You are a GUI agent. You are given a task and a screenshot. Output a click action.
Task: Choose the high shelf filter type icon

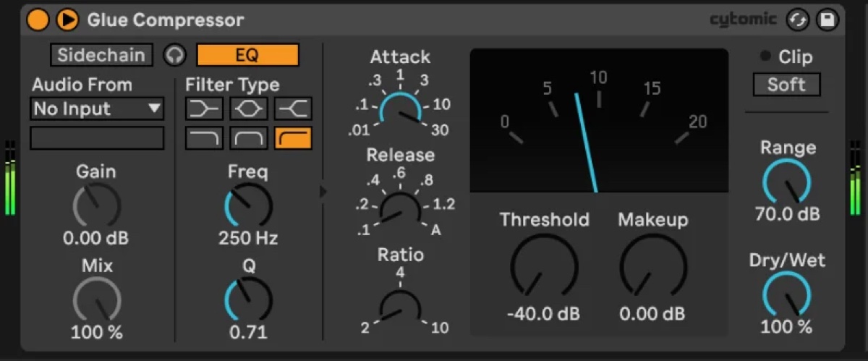click(x=293, y=109)
